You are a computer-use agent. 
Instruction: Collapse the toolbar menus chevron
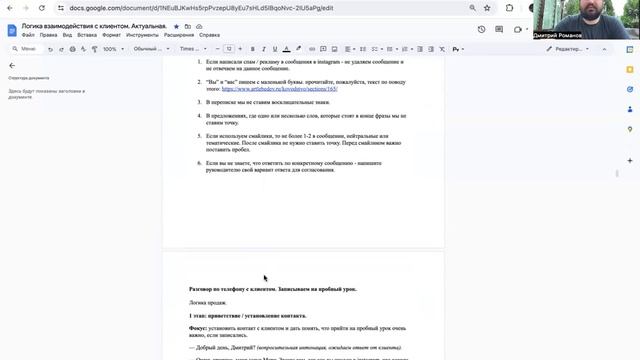(x=604, y=49)
